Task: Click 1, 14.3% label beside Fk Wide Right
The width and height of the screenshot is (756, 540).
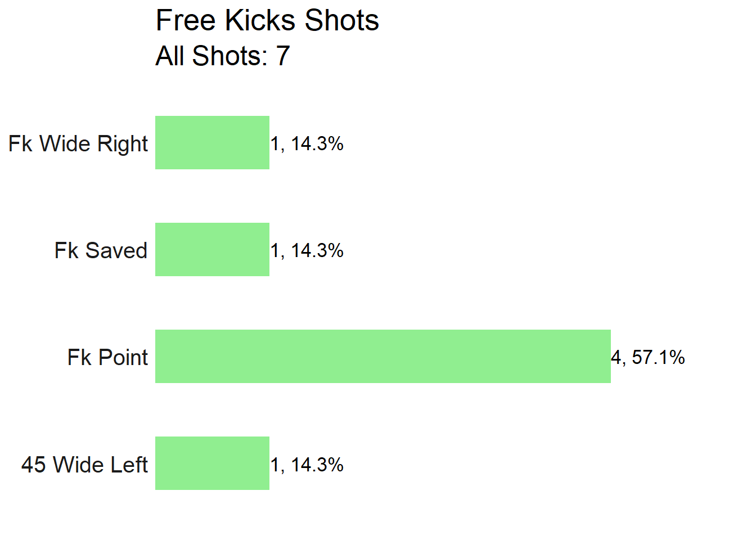Action: tap(307, 144)
